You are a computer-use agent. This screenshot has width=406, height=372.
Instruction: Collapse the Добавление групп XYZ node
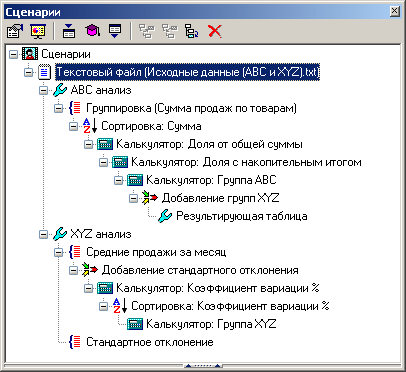(133, 198)
